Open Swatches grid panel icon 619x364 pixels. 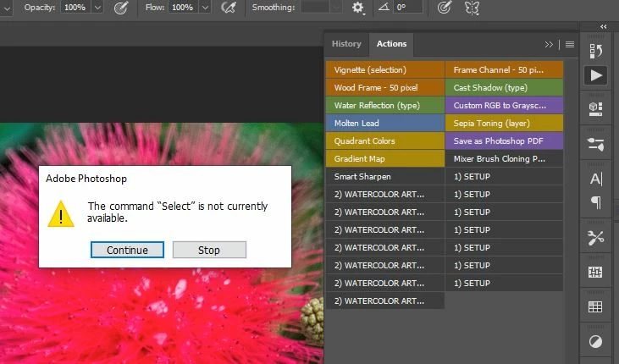595,306
